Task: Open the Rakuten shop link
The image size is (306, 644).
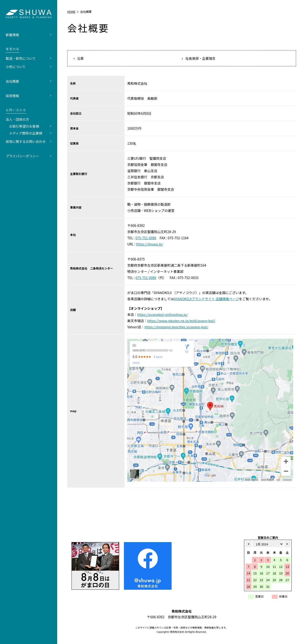Action: (x=181, y=321)
